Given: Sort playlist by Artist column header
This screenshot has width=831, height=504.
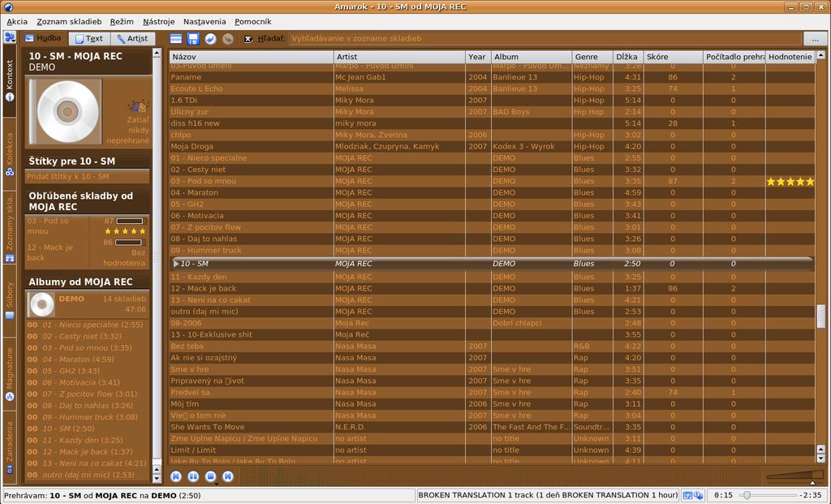Looking at the screenshot, I should [399, 57].
